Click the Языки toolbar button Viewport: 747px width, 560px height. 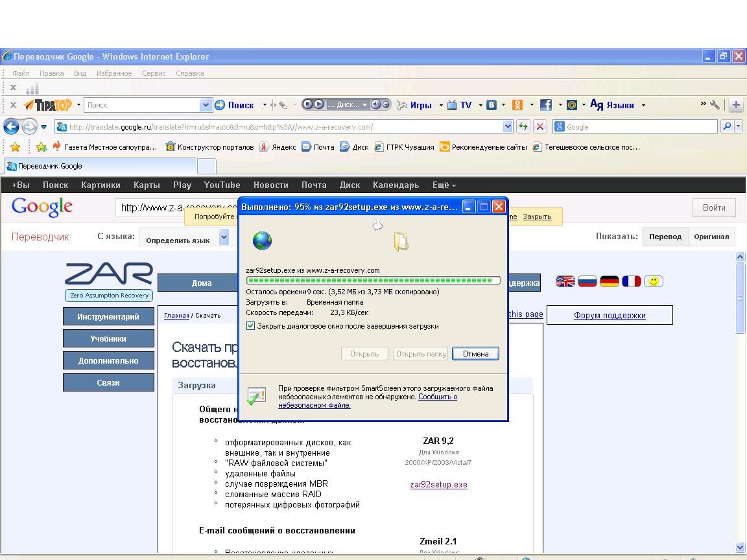pyautogui.click(x=612, y=105)
